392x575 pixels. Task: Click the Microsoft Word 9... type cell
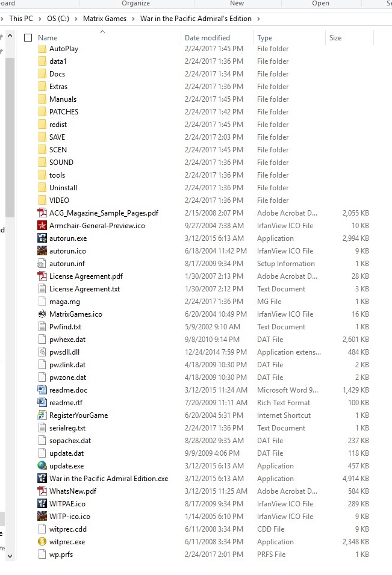[287, 390]
